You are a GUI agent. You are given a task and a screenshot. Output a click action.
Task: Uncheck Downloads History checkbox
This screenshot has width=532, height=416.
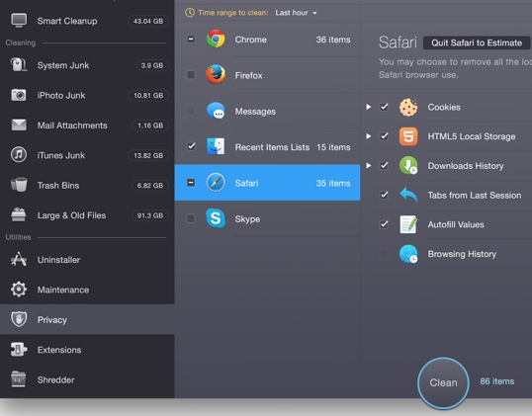(384, 165)
